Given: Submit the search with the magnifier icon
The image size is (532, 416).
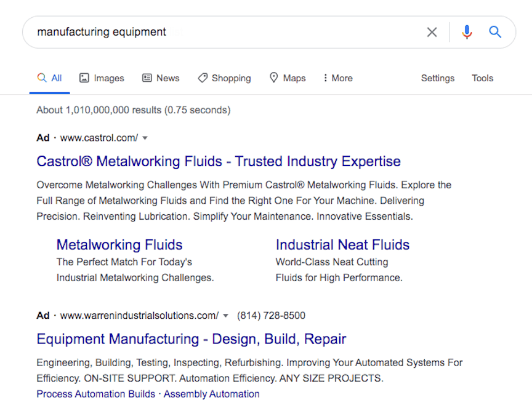Looking at the screenshot, I should (495, 32).
